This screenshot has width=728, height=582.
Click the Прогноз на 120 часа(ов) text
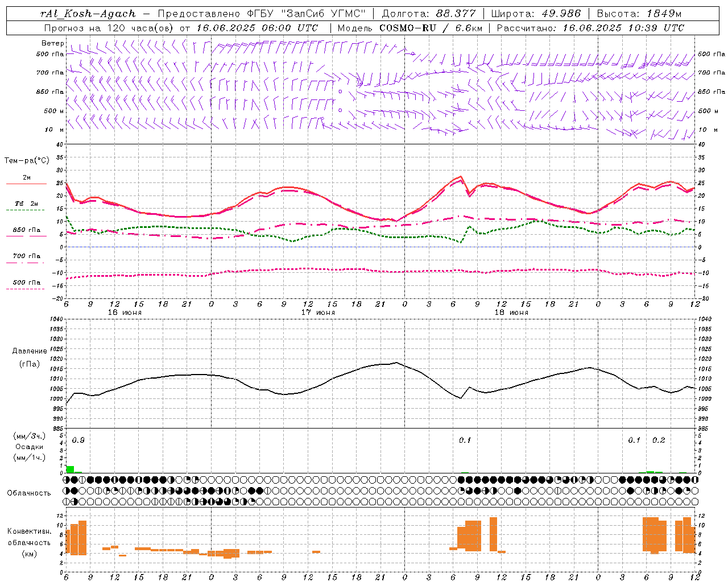(110, 28)
